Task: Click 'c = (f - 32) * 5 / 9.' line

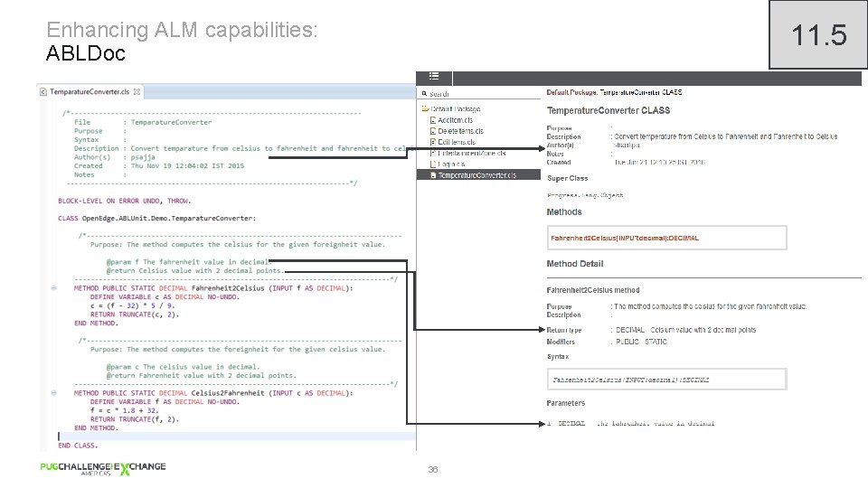Action: tap(132, 305)
